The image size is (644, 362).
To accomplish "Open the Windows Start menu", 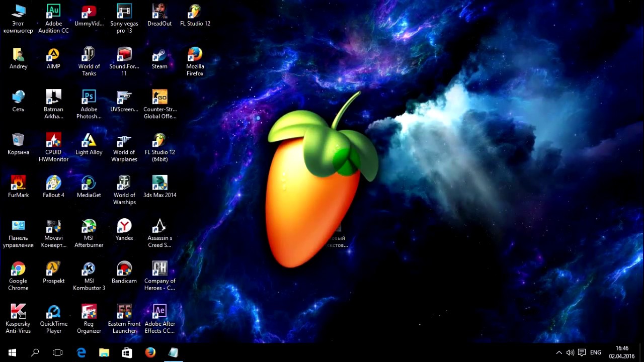I will (x=12, y=352).
